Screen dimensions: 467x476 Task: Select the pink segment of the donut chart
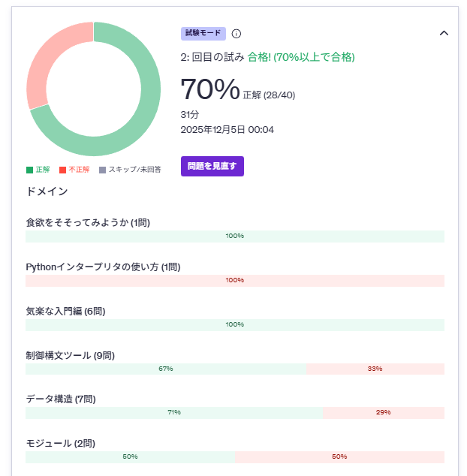tap(47, 60)
